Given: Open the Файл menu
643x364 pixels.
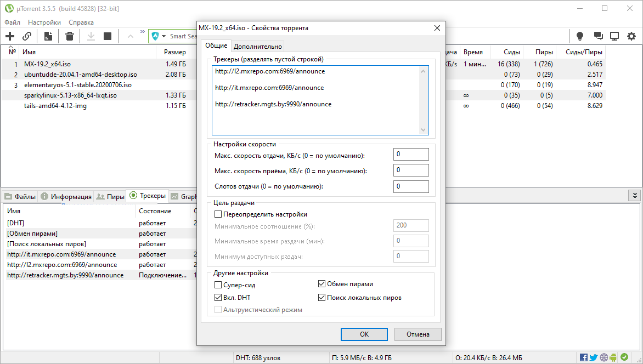Looking at the screenshot, I should (x=12, y=22).
